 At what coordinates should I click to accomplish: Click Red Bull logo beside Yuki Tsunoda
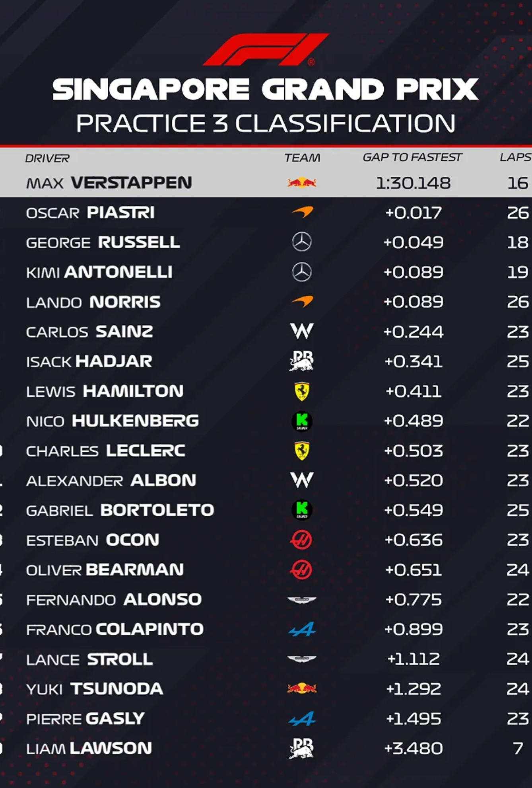[x=302, y=689]
